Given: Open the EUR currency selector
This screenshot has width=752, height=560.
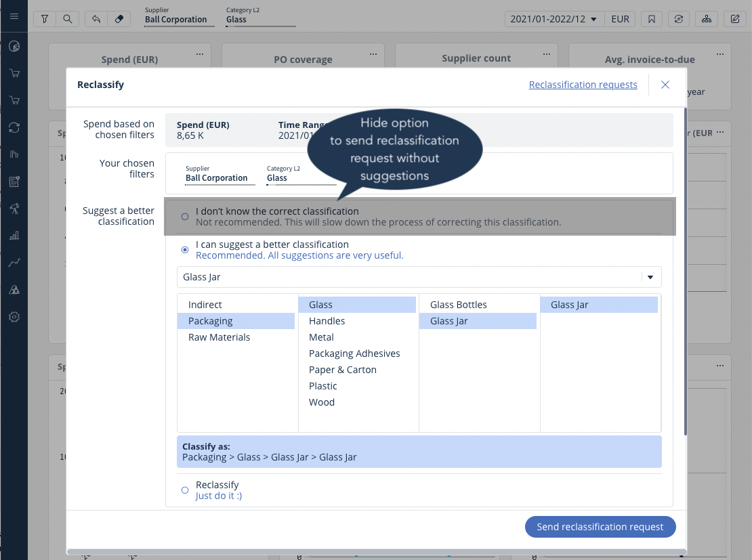Looking at the screenshot, I should pyautogui.click(x=620, y=19).
